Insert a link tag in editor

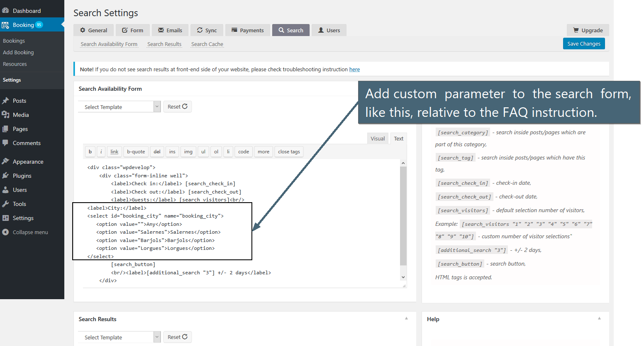tap(115, 152)
